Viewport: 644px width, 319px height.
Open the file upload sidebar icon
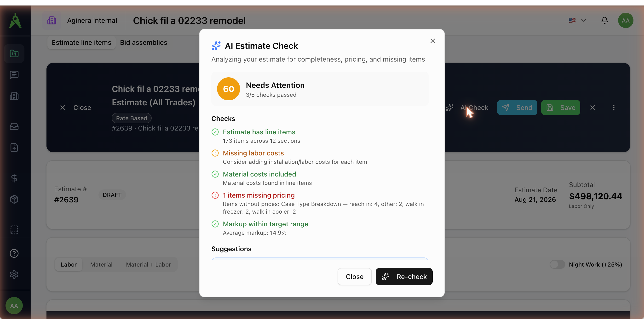[x=14, y=147]
